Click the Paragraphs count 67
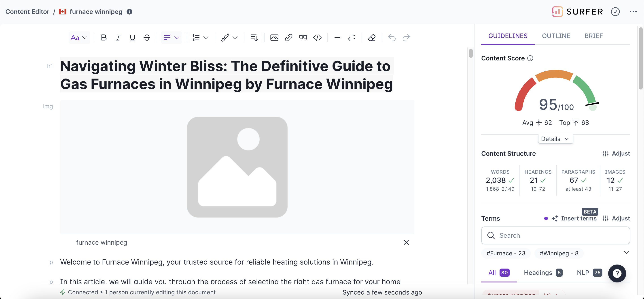 [x=578, y=180]
